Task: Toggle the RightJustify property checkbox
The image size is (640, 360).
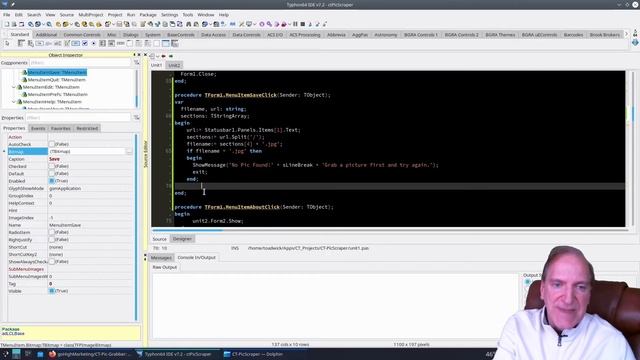Action: (51, 240)
